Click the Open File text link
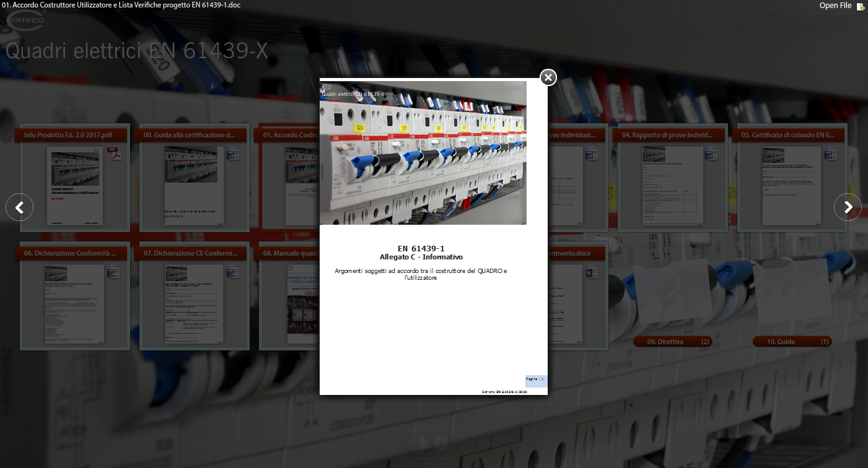The image size is (868, 468). coord(835,6)
